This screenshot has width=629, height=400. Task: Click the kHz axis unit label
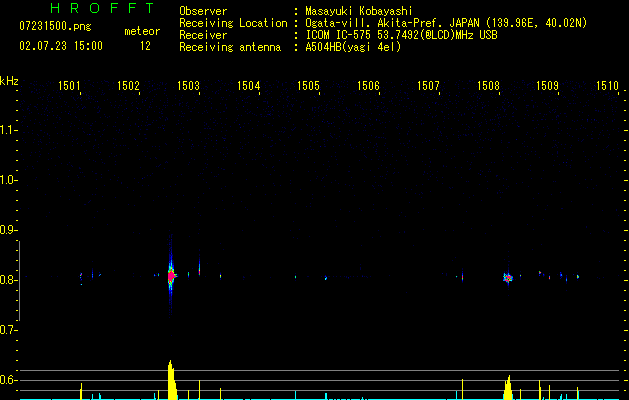(x=9, y=81)
